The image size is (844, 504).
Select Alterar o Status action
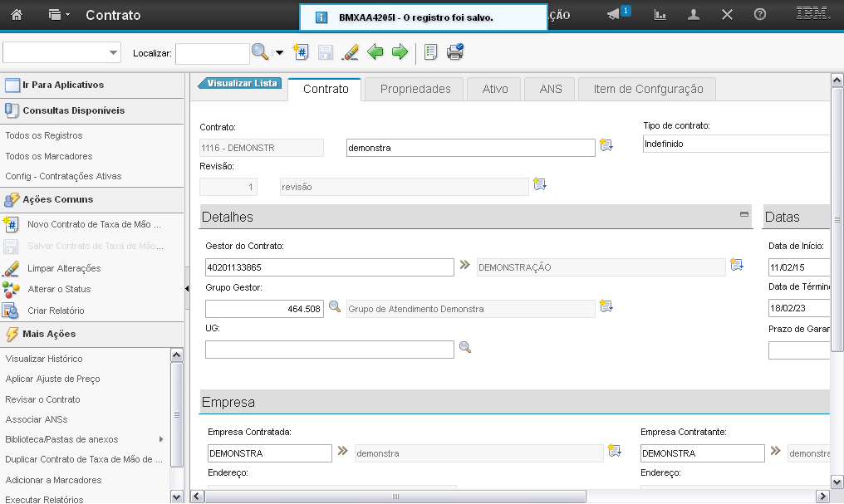(x=59, y=289)
